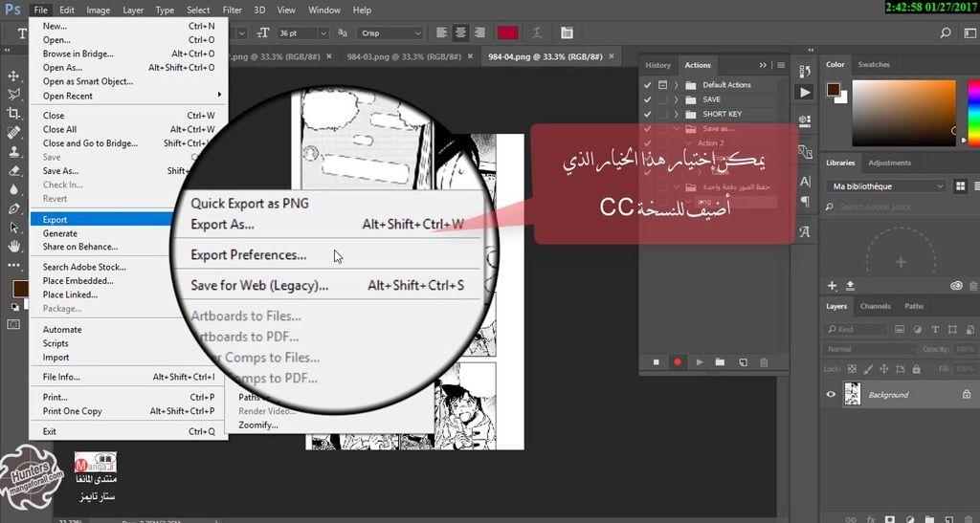The image size is (980, 523).
Task: Create a new action icon
Action: coord(743,362)
